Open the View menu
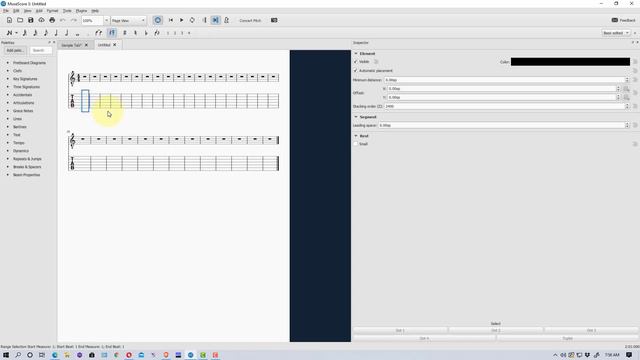The height and width of the screenshot is (360, 640). click(27, 11)
